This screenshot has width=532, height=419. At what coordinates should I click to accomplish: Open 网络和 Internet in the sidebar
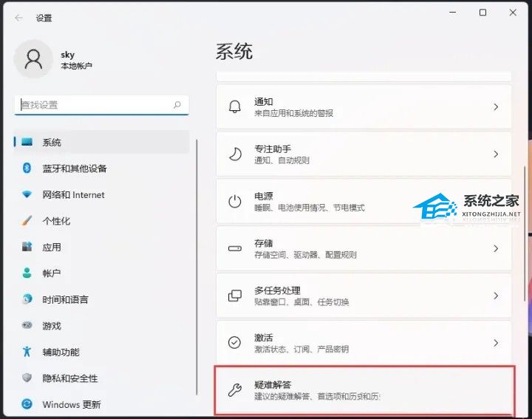(x=101, y=194)
